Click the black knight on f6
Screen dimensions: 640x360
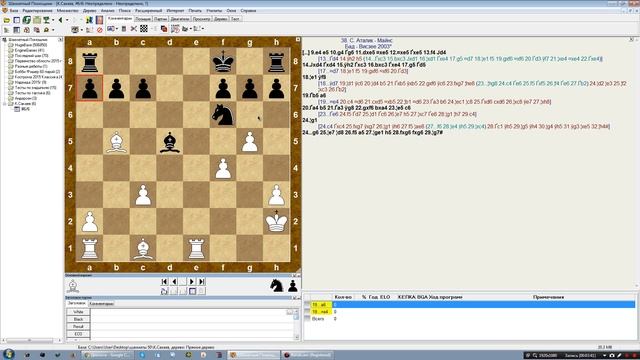coord(223,115)
